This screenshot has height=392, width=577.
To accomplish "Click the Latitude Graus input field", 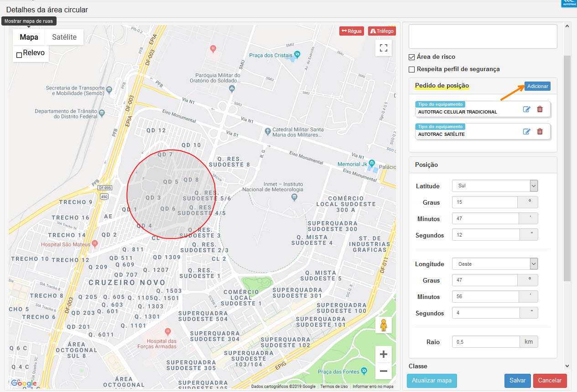I will tap(485, 202).
